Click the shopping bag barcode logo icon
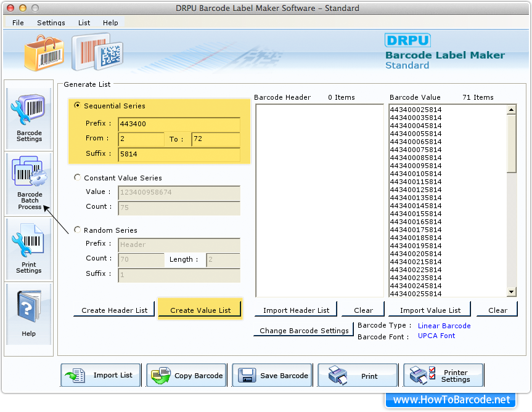The width and height of the screenshot is (532, 412). pos(44,53)
